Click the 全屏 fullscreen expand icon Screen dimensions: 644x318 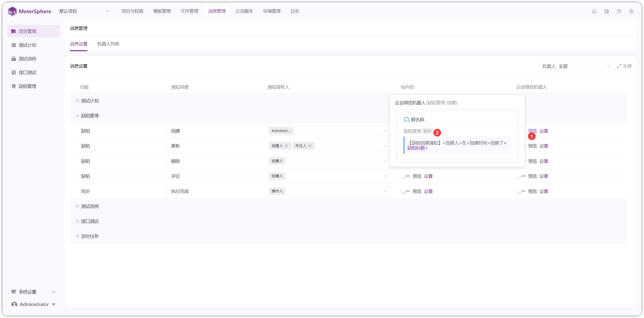[x=619, y=66]
